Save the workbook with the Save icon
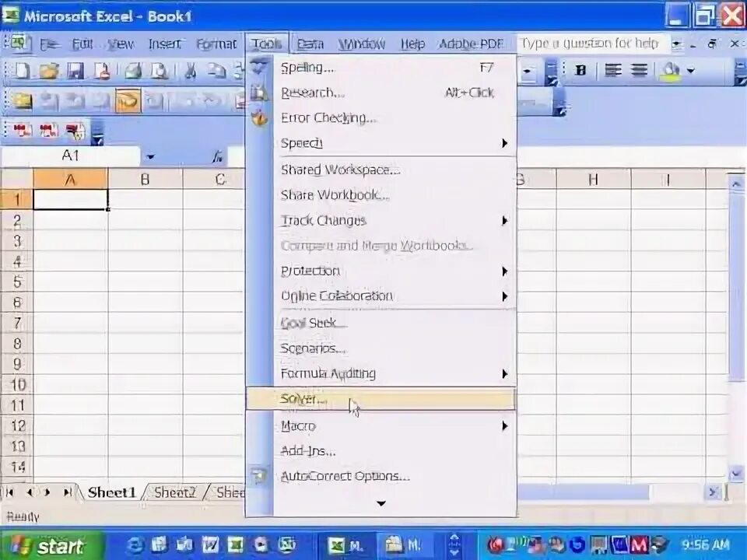 (x=76, y=72)
